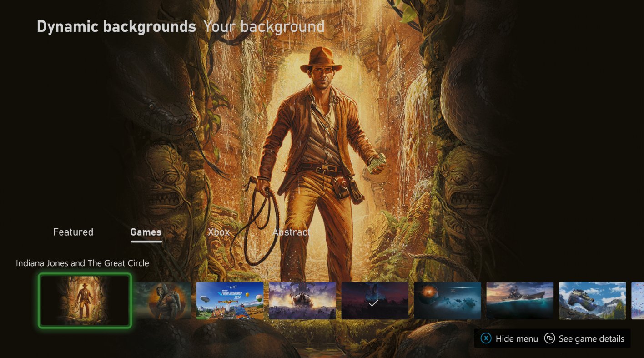The height and width of the screenshot is (358, 644).
Task: Pick the Flight Simulator 2024 background thumbnail
Action: click(230, 301)
